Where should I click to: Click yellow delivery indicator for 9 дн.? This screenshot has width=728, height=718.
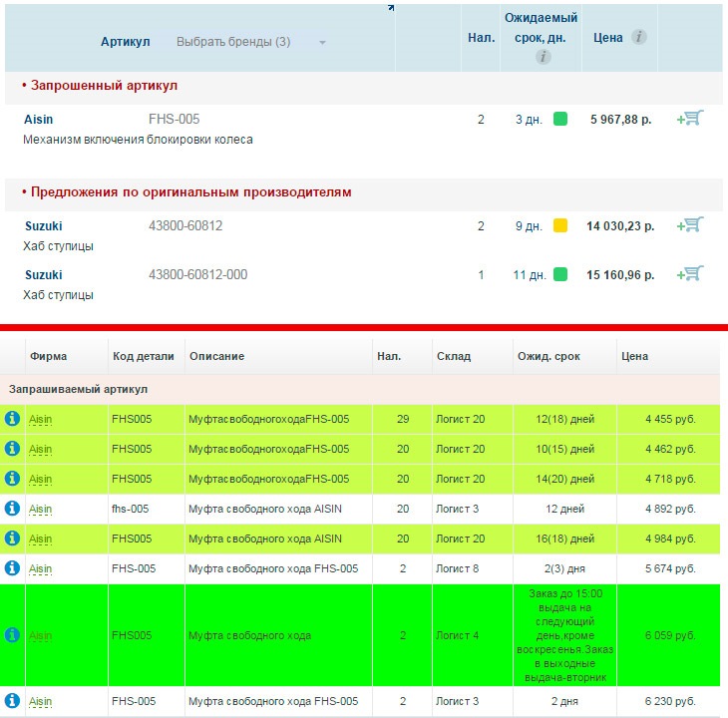(x=560, y=225)
